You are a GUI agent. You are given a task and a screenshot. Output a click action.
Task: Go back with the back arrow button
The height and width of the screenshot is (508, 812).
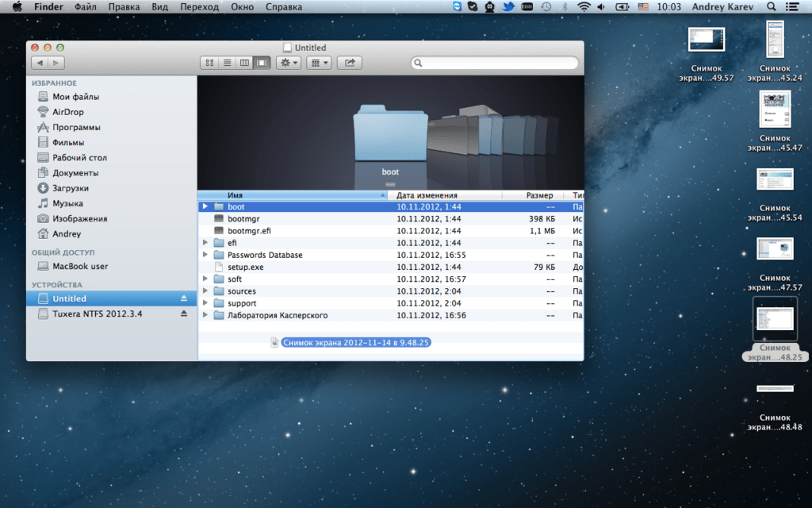point(40,63)
